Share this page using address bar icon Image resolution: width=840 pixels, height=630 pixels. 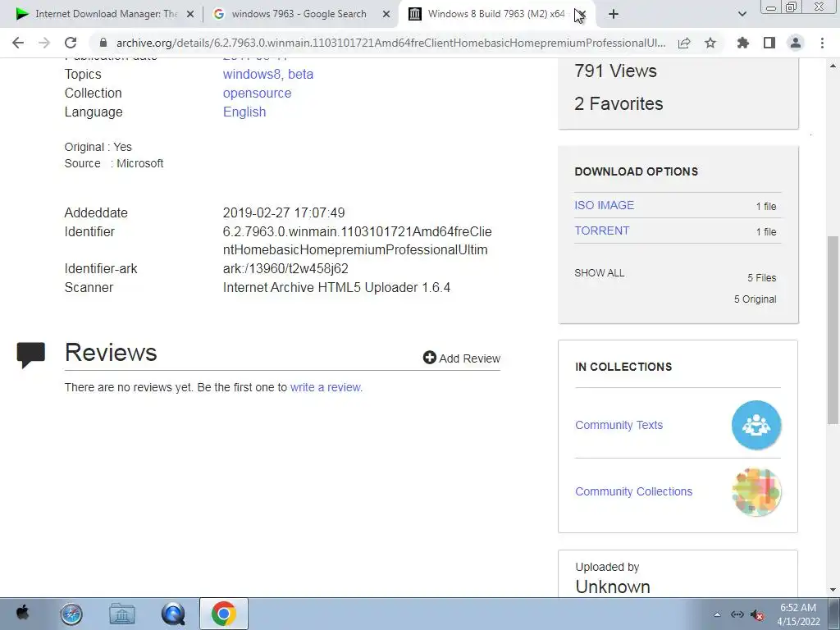coord(684,43)
